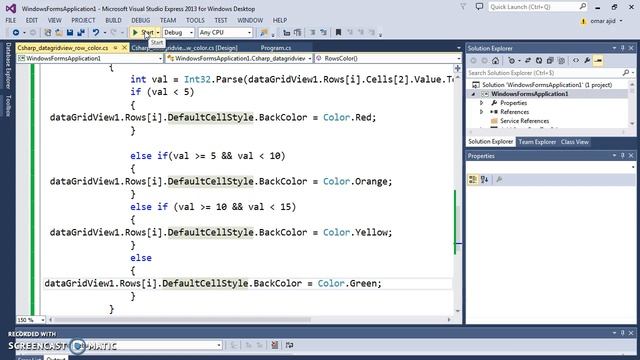The height and width of the screenshot is (360, 640).
Task: Click the Open File toolbar icon
Action: (x=59, y=32)
